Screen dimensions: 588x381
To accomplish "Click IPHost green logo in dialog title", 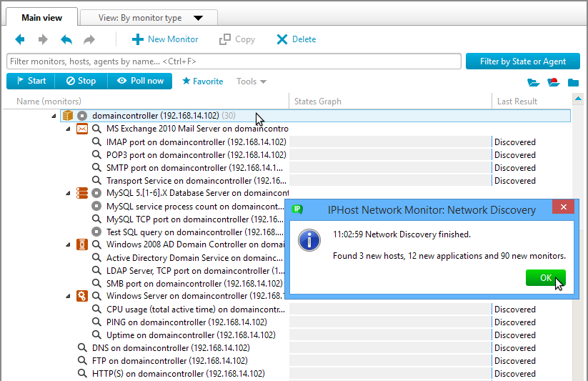I will [297, 209].
